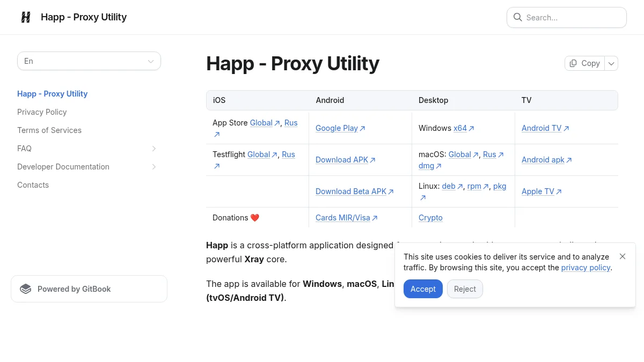Click the GitBook logo icon
Image resolution: width=644 pixels, height=362 pixels.
pos(25,289)
